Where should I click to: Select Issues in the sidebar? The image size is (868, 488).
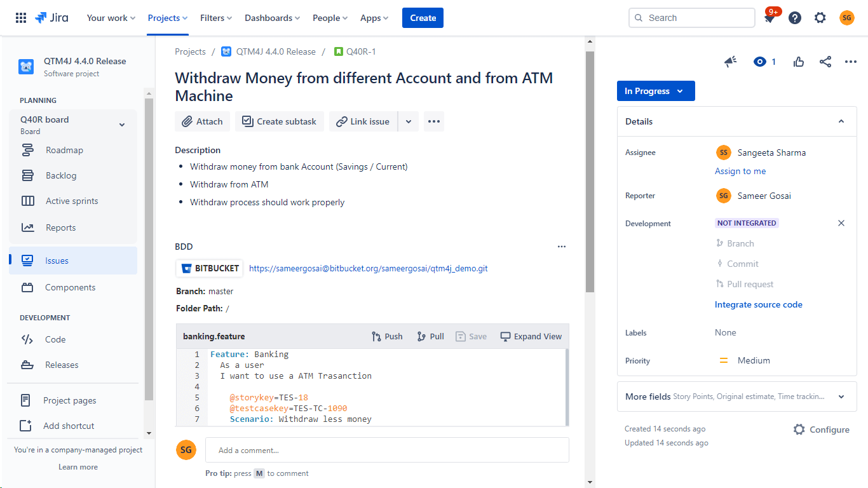[73, 261]
